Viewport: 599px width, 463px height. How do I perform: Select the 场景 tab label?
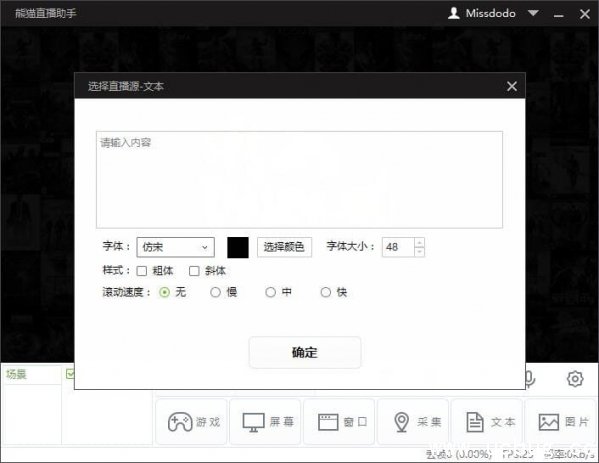pos(16,374)
